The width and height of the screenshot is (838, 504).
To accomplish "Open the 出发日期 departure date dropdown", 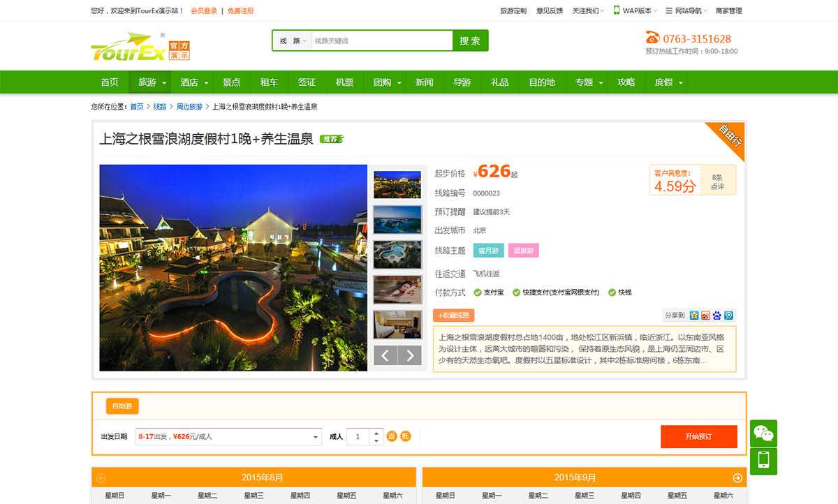I will (x=228, y=436).
